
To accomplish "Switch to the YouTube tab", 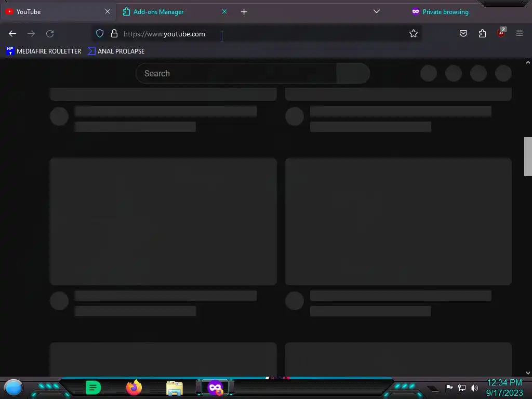I will click(x=57, y=12).
